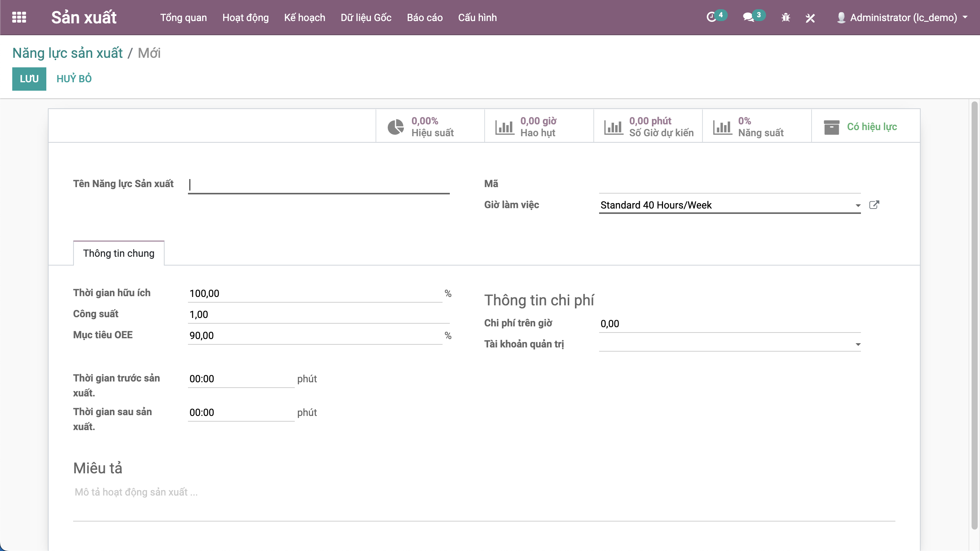Open the Báo cáo menu
980x551 pixels.
pos(425,18)
